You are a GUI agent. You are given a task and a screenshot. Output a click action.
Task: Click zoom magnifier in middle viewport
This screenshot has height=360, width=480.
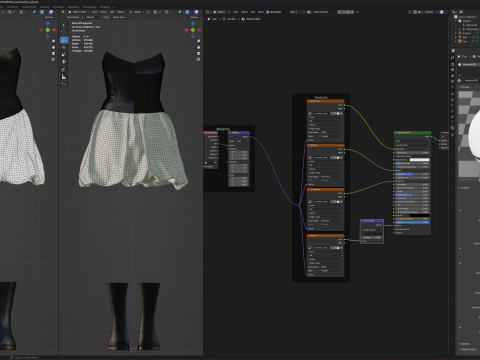click(x=199, y=41)
